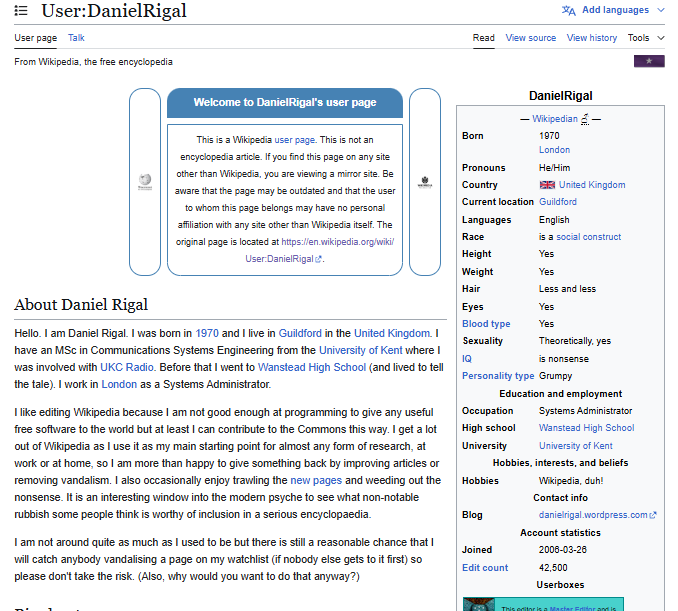Open the Tools dropdown menu
Screen dimensions: 678x611
click(646, 38)
